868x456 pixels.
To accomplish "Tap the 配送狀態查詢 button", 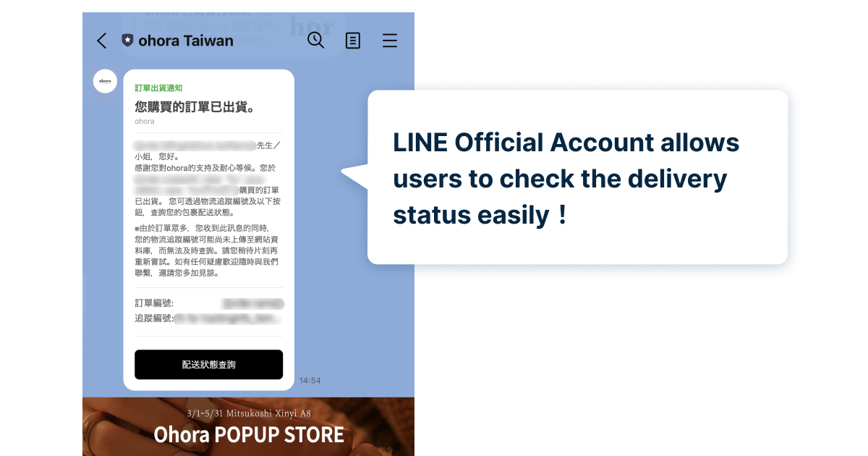I will 209,364.
